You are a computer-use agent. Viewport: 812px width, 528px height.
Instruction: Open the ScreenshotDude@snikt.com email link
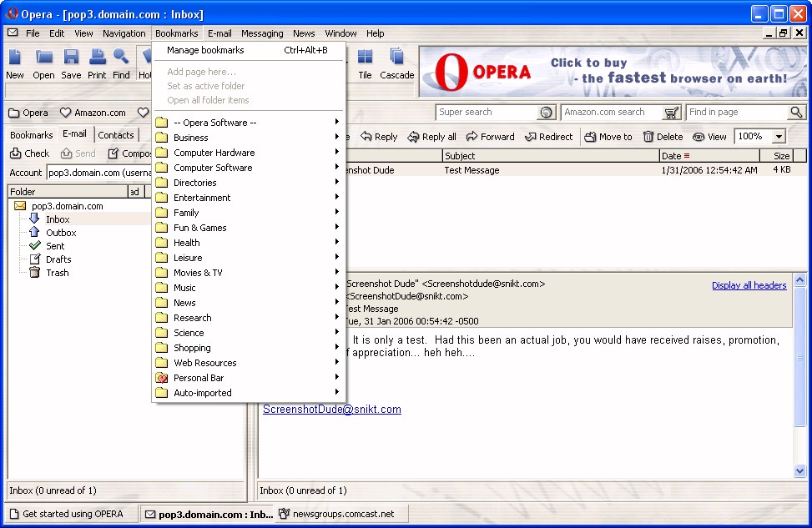[332, 410]
